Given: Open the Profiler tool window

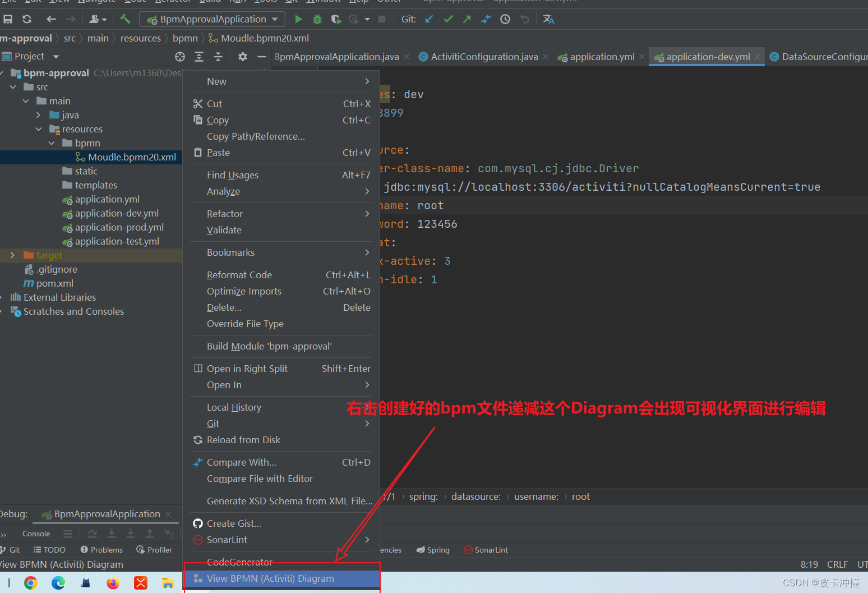Looking at the screenshot, I should click(154, 550).
